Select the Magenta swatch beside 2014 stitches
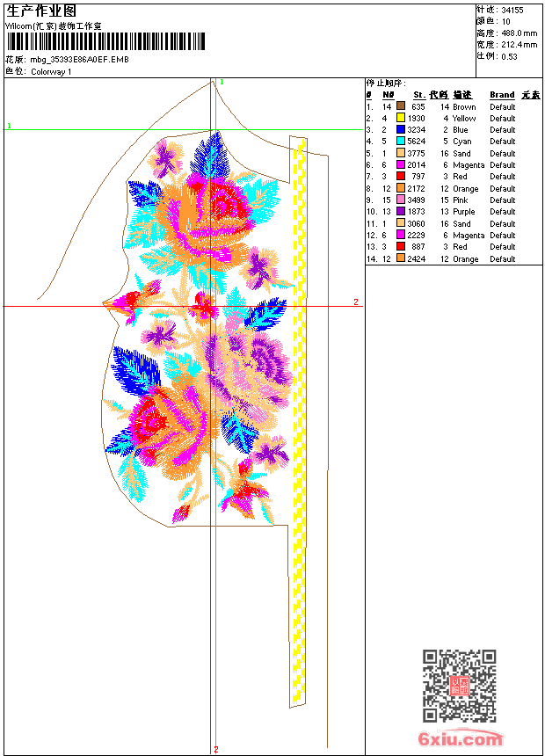 coord(400,164)
